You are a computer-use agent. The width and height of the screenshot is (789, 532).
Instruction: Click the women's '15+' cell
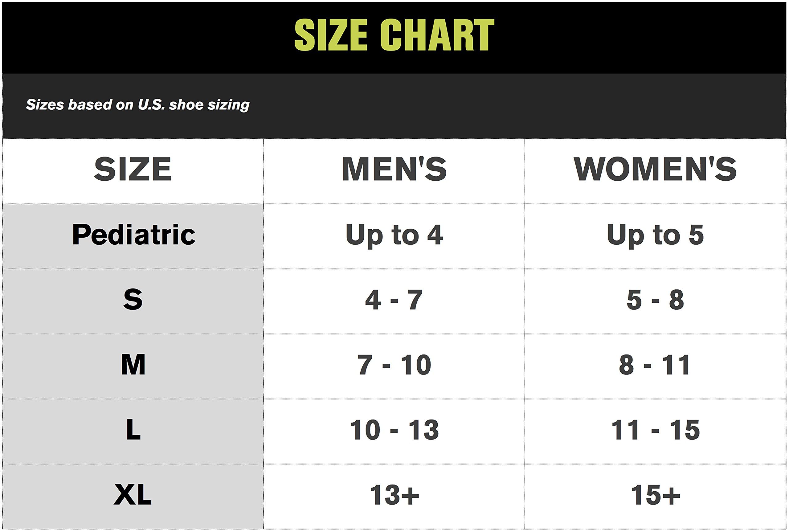(655, 495)
